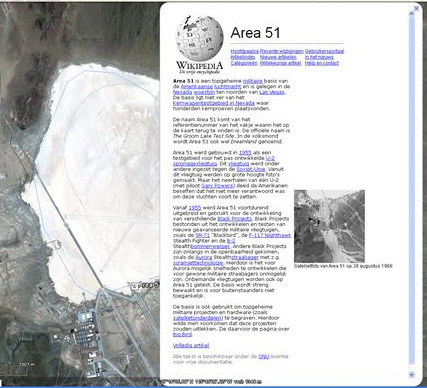The image size is (427, 388).
Task: Open the Hoofdpagina link
Action: click(x=244, y=51)
